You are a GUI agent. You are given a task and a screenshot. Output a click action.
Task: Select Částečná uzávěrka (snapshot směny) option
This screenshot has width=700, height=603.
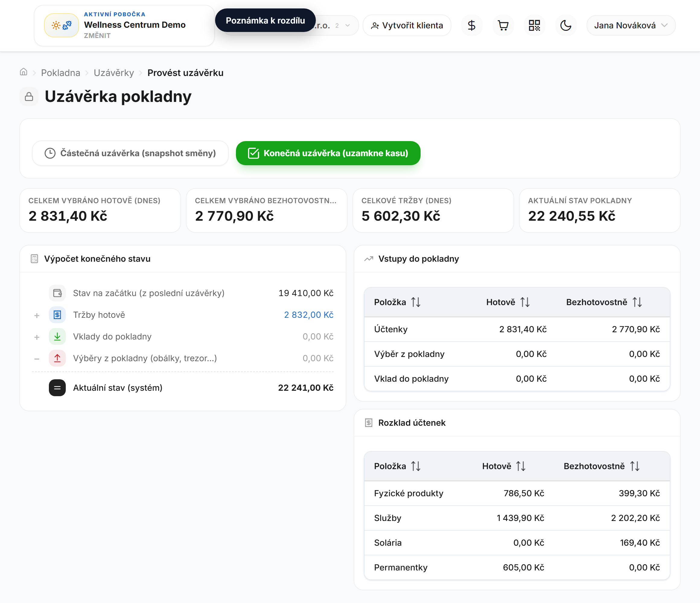[x=130, y=153]
